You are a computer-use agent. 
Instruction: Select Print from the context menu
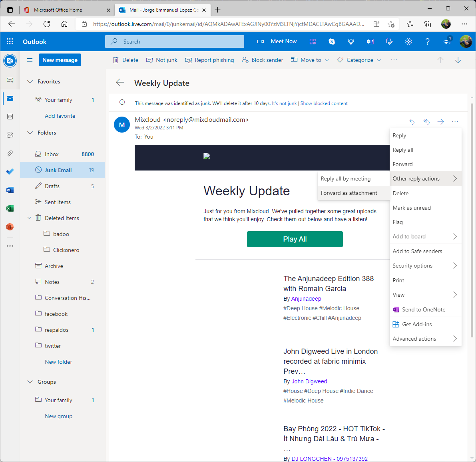pos(426,280)
